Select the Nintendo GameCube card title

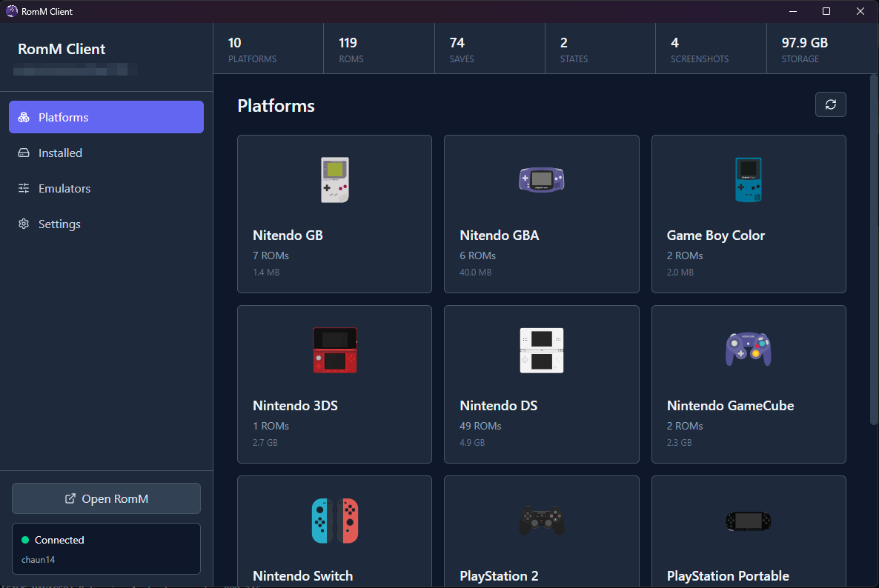point(731,405)
